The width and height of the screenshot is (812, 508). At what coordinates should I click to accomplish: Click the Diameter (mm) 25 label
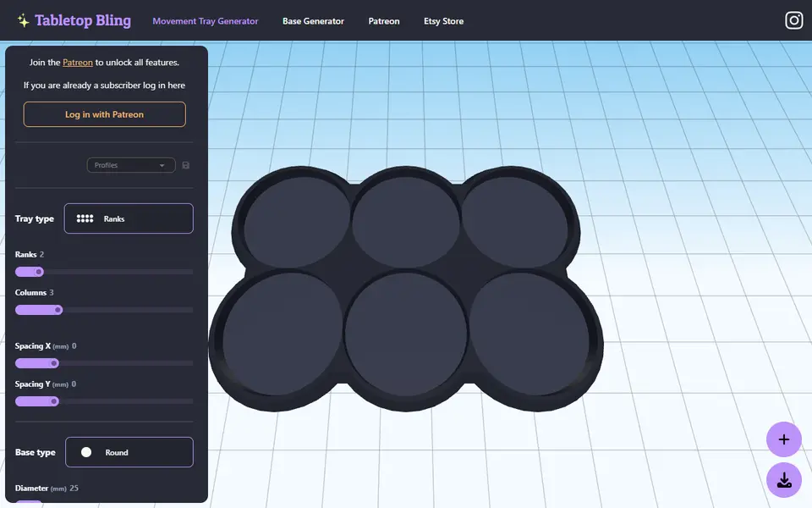click(x=47, y=488)
